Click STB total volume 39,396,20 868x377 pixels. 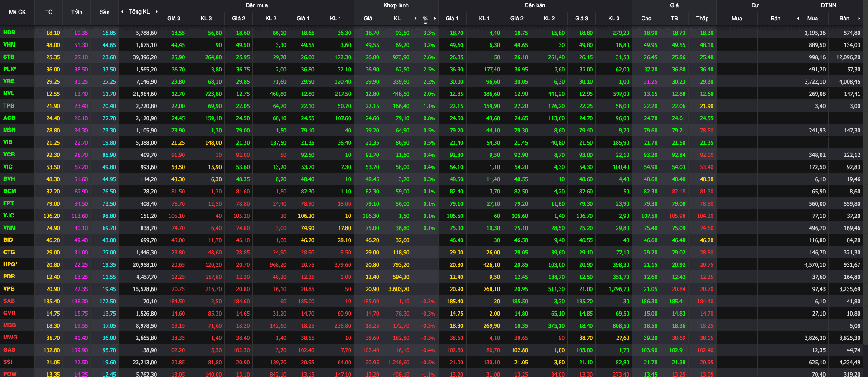tap(145, 57)
